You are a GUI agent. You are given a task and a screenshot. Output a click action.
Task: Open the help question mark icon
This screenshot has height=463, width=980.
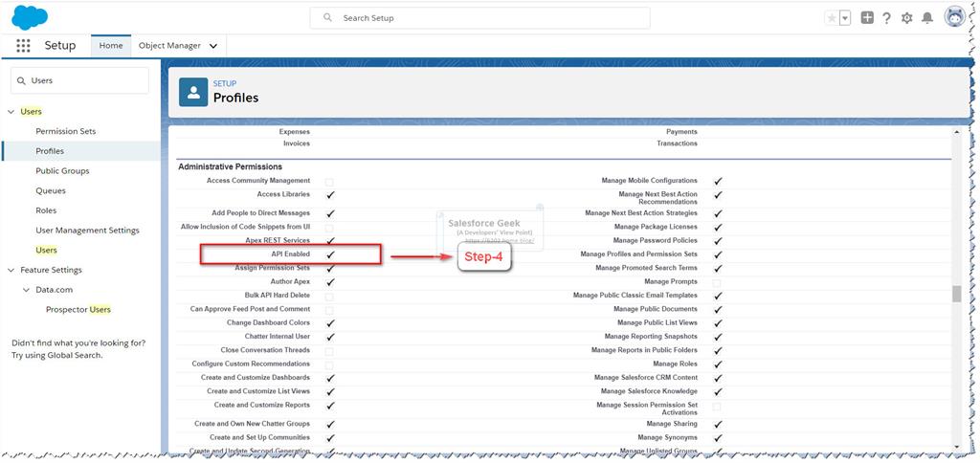coord(886,18)
